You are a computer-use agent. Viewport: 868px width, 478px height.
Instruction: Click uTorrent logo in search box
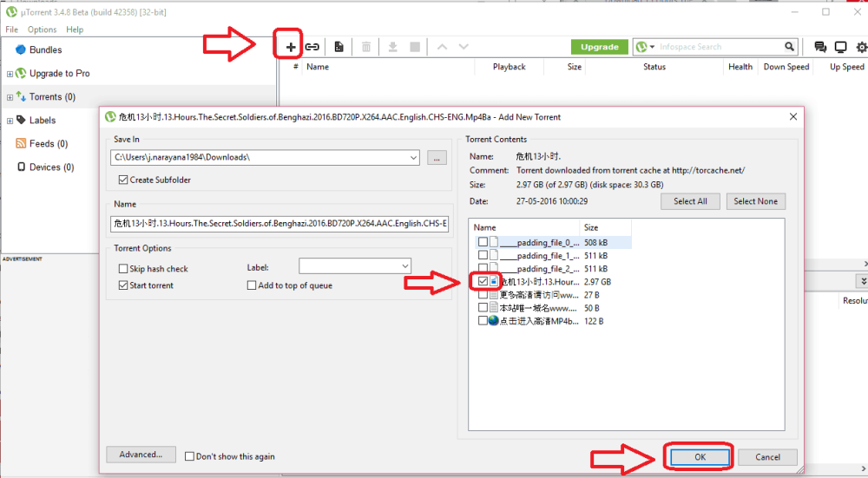click(x=641, y=47)
